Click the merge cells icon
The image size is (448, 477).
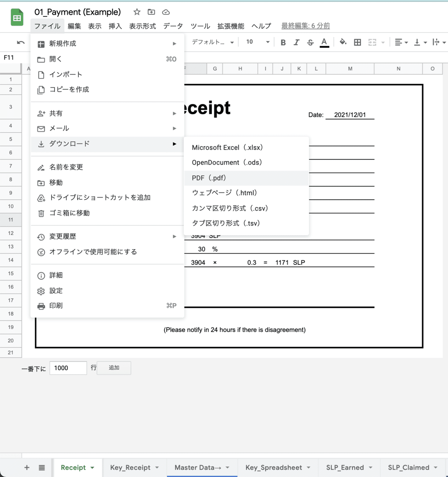(x=372, y=42)
